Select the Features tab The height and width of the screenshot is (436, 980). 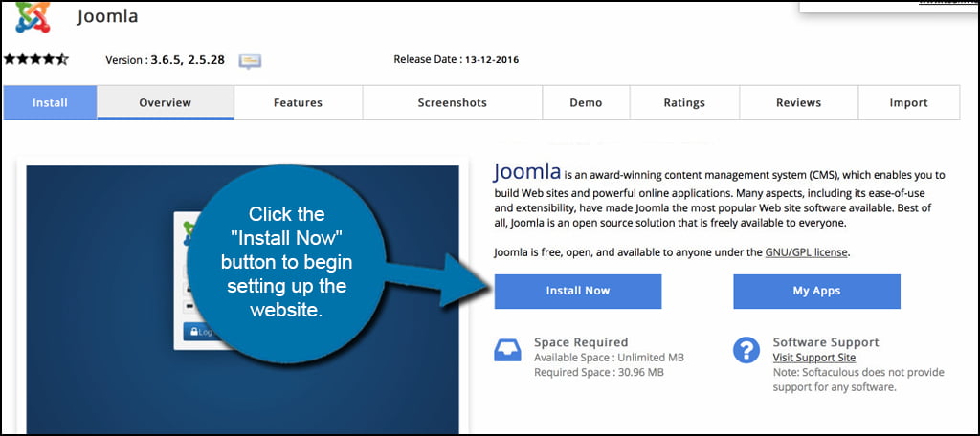click(x=299, y=102)
